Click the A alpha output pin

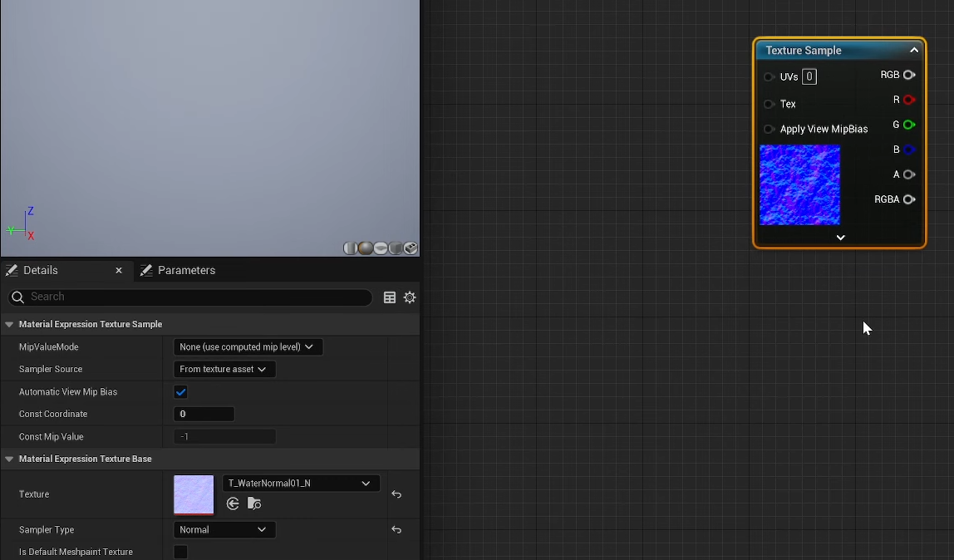pyautogui.click(x=909, y=174)
